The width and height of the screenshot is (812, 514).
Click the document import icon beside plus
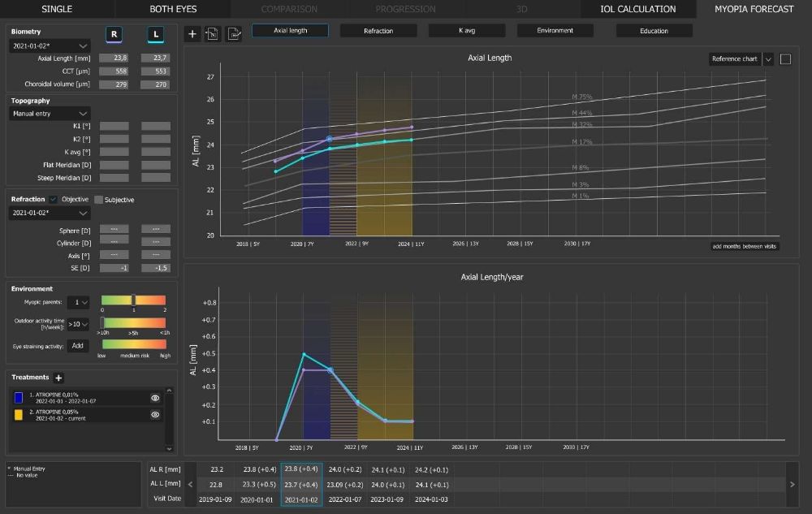[x=213, y=34]
